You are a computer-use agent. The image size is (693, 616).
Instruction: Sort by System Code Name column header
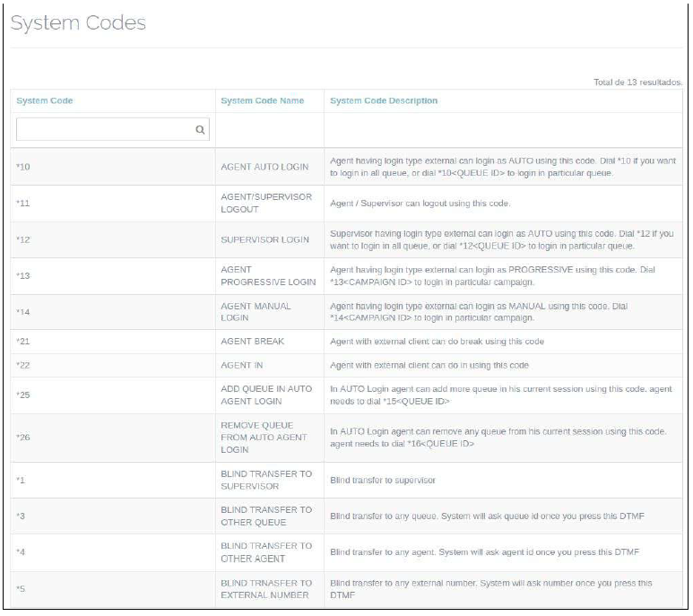click(262, 100)
